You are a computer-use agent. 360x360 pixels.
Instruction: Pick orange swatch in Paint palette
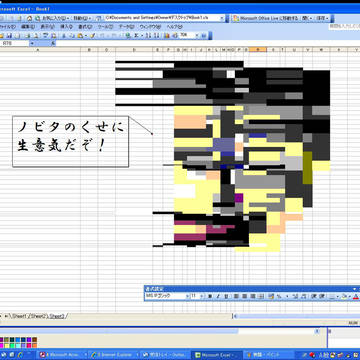pos(34,345)
